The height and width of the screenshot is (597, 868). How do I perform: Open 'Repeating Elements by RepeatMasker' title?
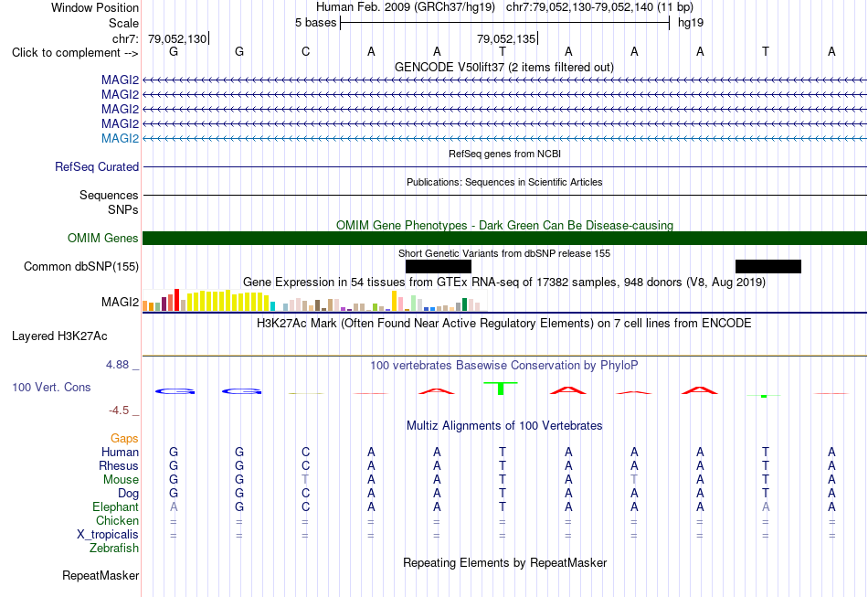pos(504,562)
